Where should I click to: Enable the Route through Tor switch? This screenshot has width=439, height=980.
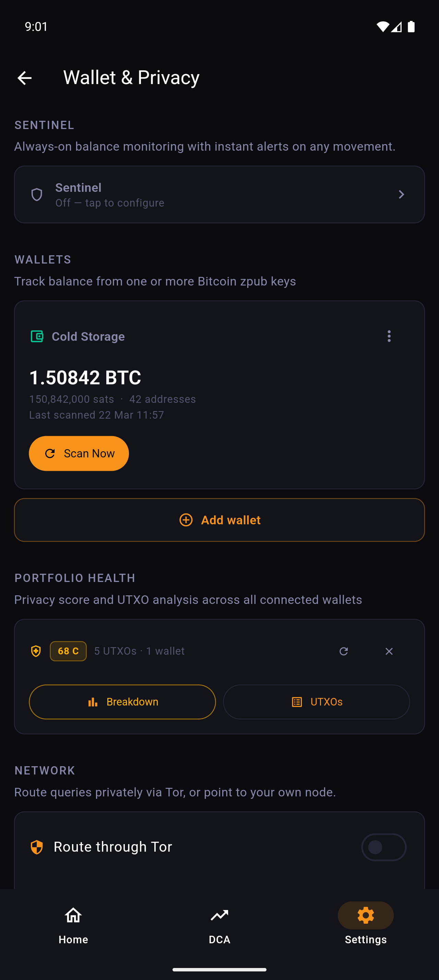tap(383, 847)
